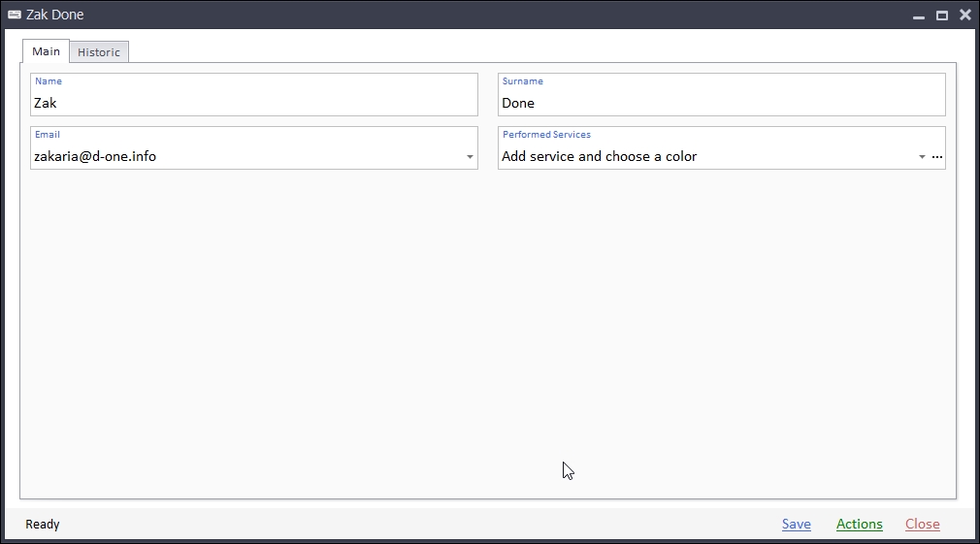The height and width of the screenshot is (544, 980).
Task: Click the 'Add service and choose a color' text
Action: pos(599,156)
